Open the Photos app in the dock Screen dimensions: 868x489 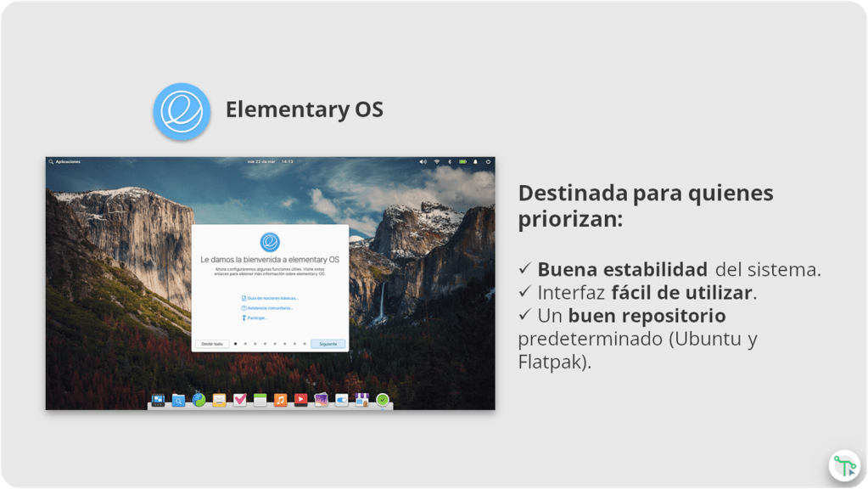point(322,400)
